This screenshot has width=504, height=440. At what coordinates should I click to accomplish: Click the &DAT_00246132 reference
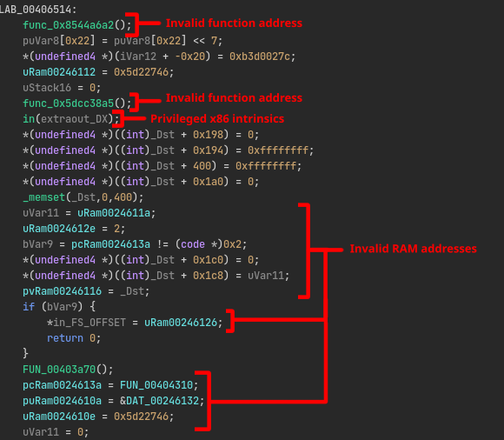tap(159, 401)
